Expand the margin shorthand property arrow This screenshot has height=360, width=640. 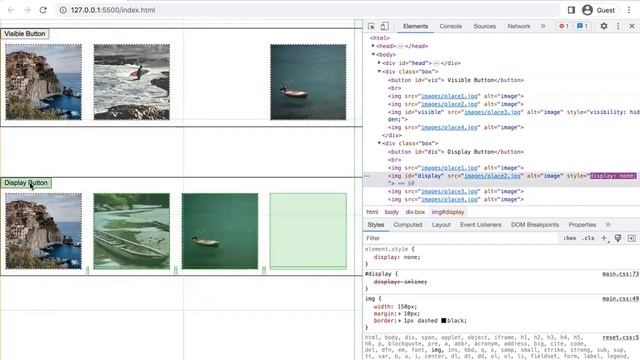400,314
